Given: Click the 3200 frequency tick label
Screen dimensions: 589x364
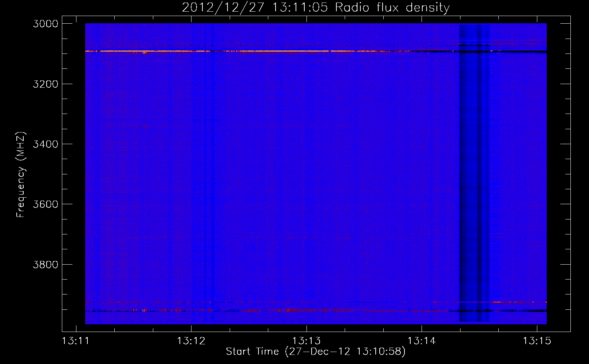Looking at the screenshot, I should pos(46,84).
